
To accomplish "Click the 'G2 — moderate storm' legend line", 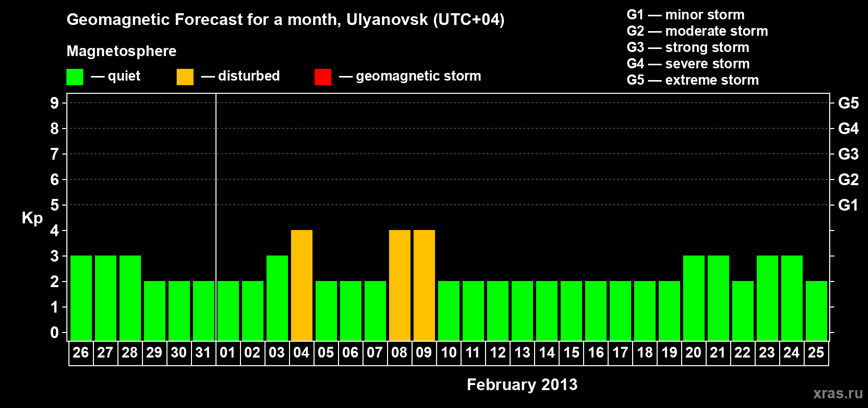I will click(x=697, y=31).
